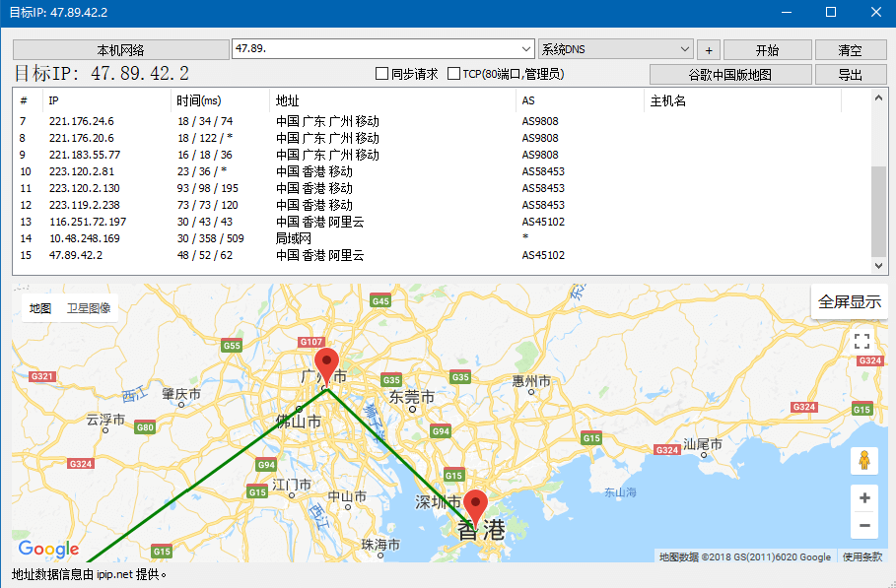Screen dimensions: 896x588
Task: Open the Street View pegman icon
Action: (864, 460)
